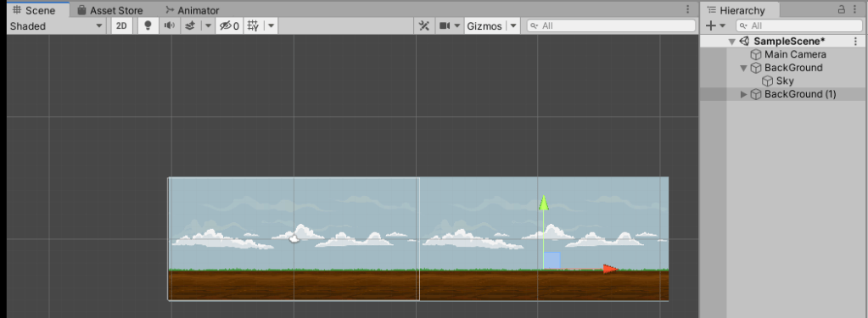This screenshot has height=318, width=868.
Task: Toggle scene audio speaker icon
Action: [170, 26]
